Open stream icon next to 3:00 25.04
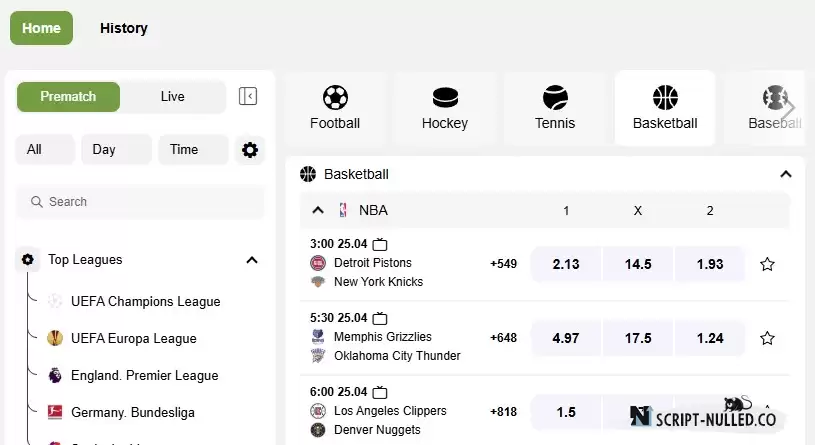The width and height of the screenshot is (815, 445). click(380, 244)
